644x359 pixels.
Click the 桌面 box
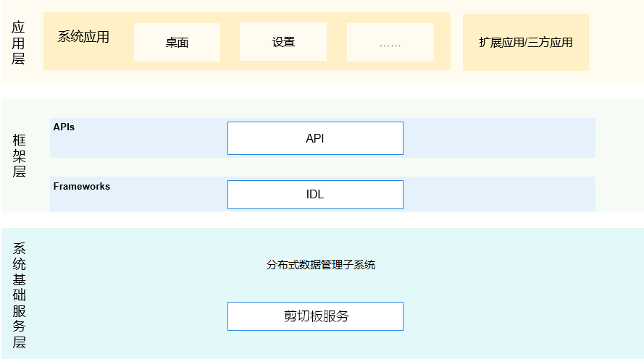(177, 42)
